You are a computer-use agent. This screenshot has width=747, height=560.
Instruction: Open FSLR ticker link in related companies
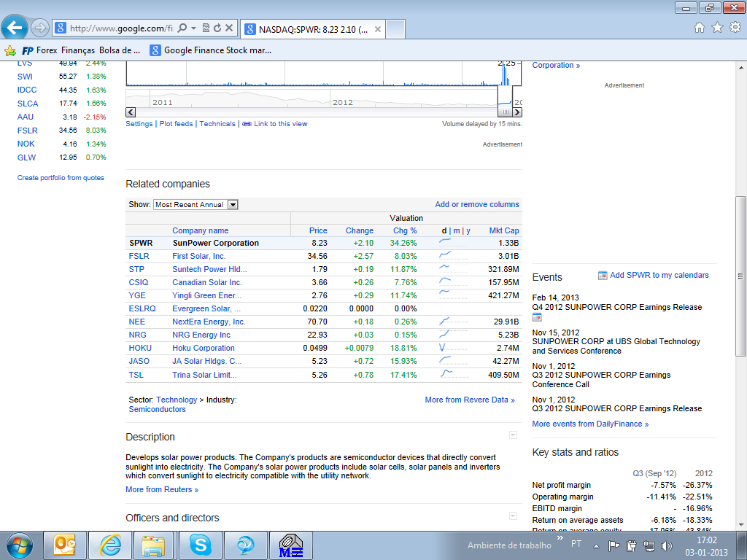tap(139, 256)
